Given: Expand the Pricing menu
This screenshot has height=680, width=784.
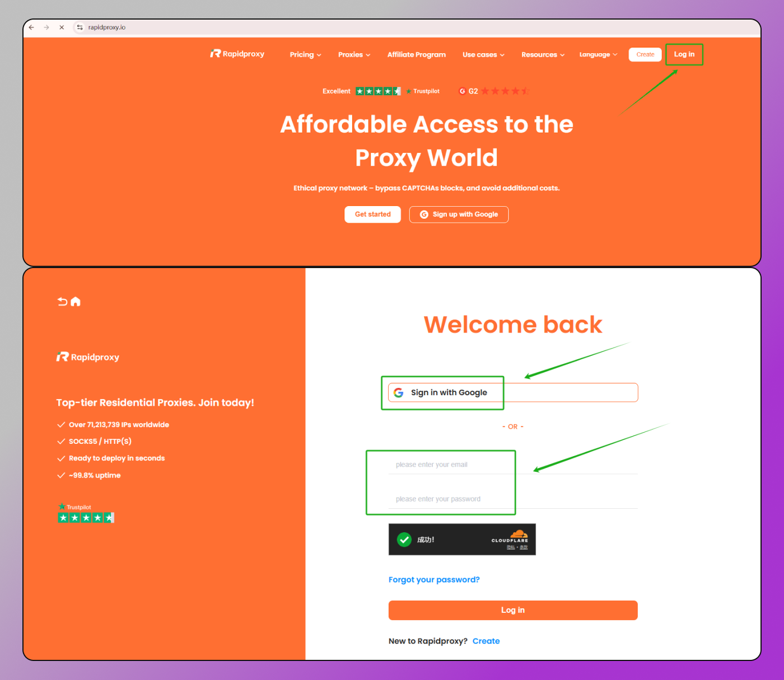Looking at the screenshot, I should pos(306,54).
